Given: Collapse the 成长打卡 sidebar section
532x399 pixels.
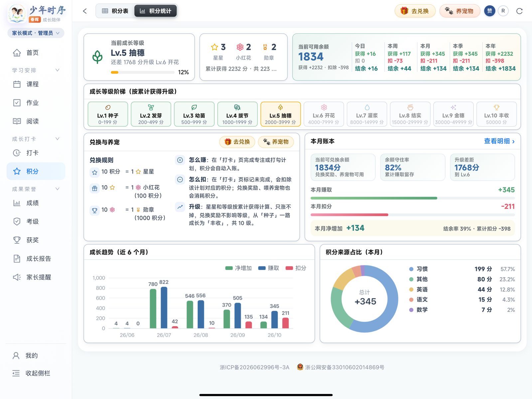Looking at the screenshot, I should point(36,139).
